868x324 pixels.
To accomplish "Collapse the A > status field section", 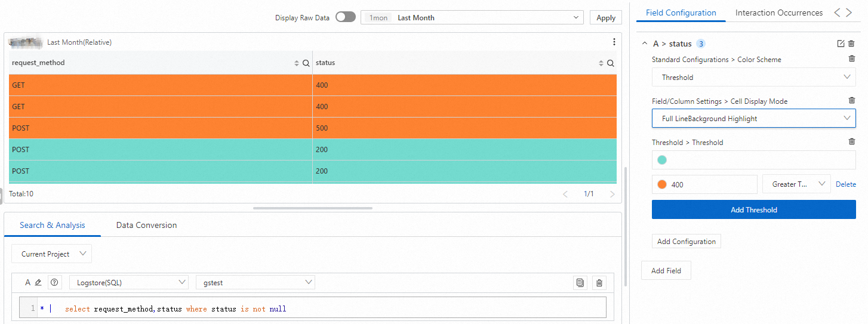I will point(645,44).
